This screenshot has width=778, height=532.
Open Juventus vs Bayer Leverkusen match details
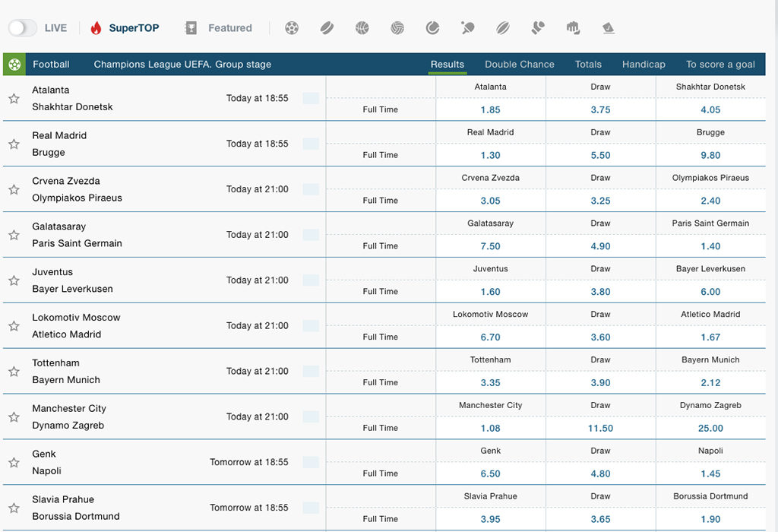(x=72, y=280)
